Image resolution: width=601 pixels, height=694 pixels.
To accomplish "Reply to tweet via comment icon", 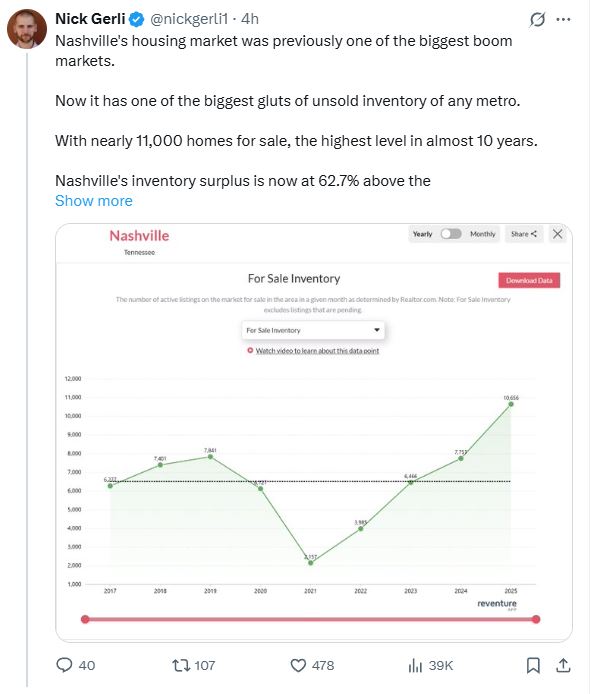I will [x=64, y=665].
